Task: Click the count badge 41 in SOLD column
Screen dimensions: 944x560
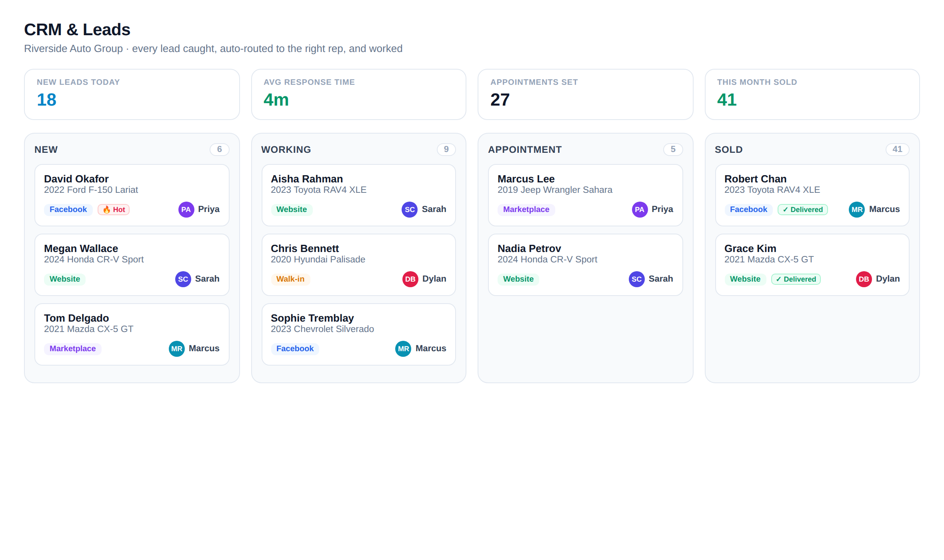Action: click(x=898, y=149)
